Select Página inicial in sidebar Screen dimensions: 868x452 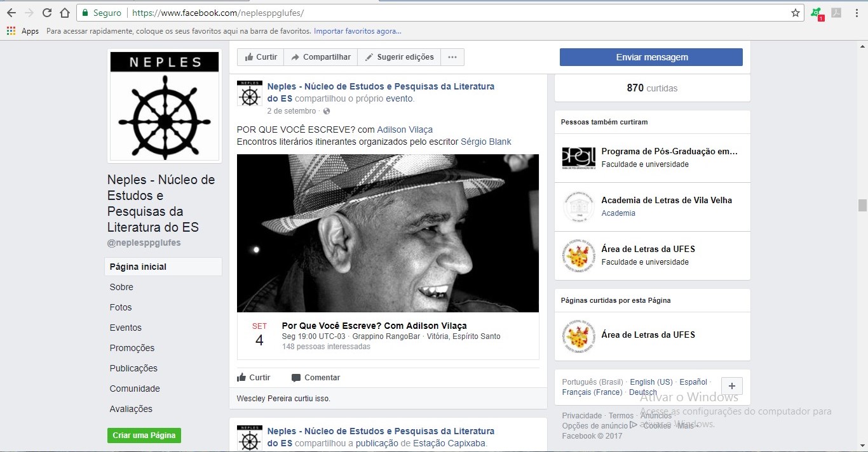pyautogui.click(x=163, y=267)
